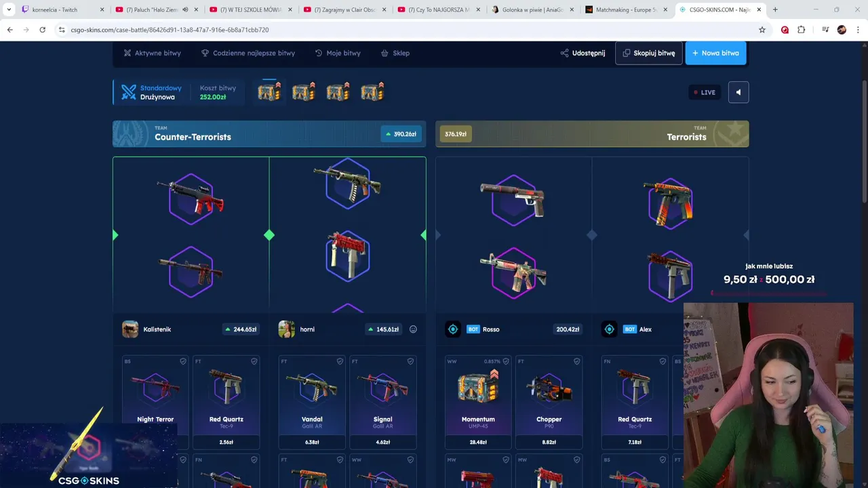The height and width of the screenshot is (488, 868).
Task: Click the emoji smiley icon next to horni
Action: [x=413, y=329]
